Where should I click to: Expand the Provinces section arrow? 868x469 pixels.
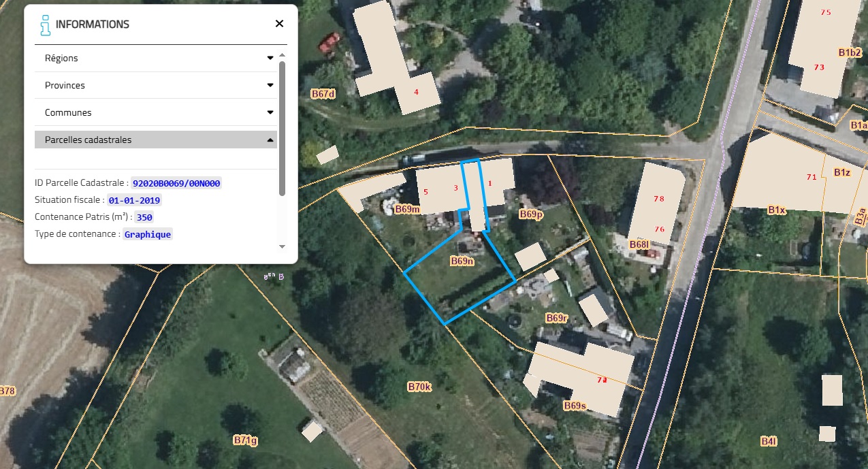(x=270, y=86)
